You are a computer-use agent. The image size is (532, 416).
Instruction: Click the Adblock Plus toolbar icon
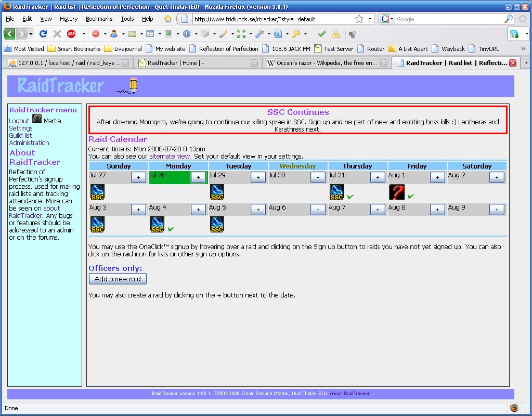point(71,34)
